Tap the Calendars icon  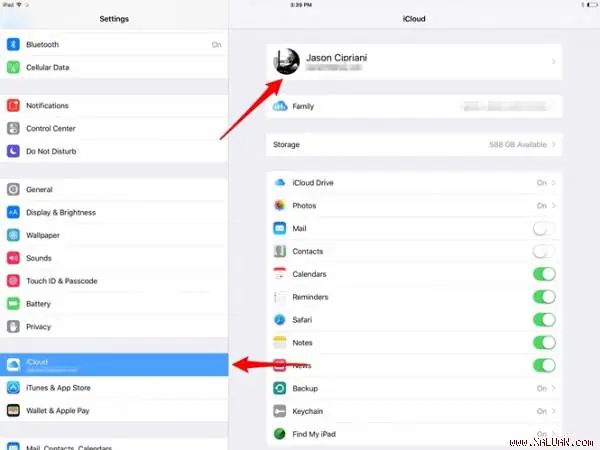pos(280,274)
